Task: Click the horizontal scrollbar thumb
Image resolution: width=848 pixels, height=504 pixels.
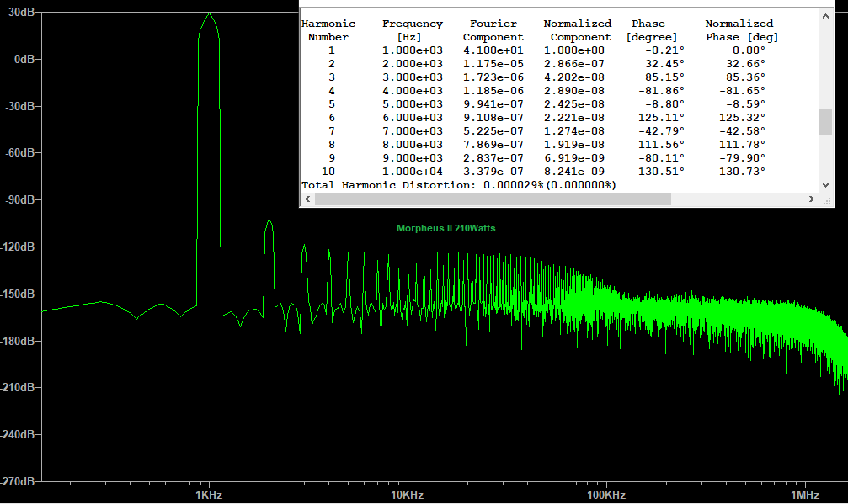Action: point(493,199)
